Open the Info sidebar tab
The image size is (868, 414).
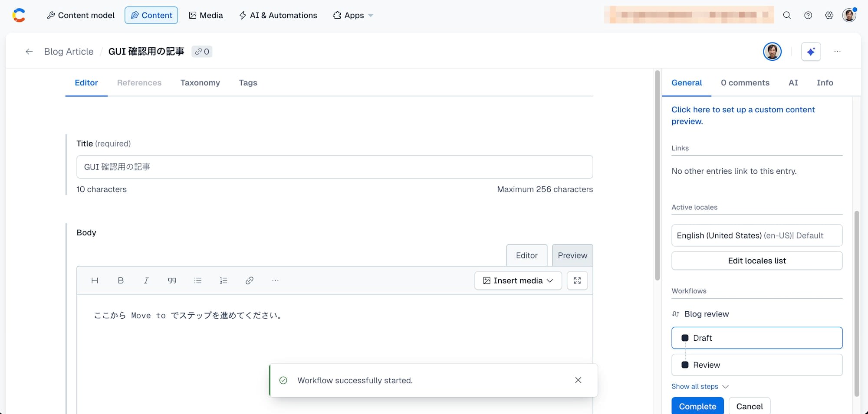(825, 83)
